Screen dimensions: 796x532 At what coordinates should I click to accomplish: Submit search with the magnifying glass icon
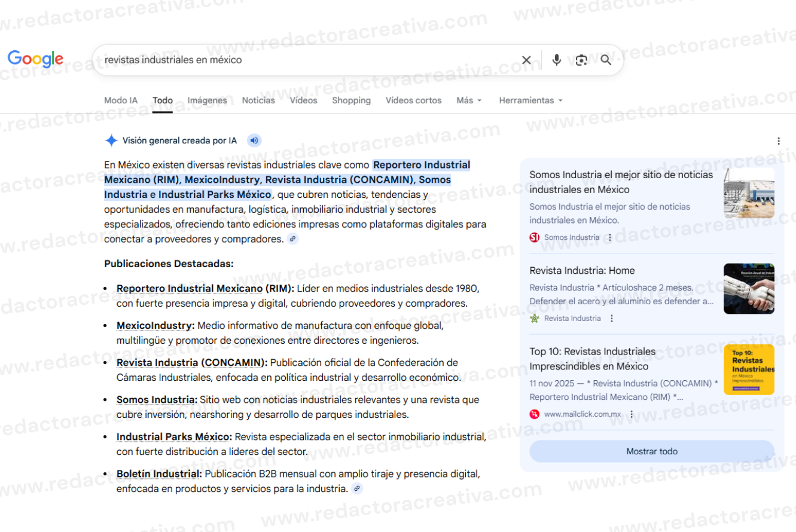pos(606,60)
